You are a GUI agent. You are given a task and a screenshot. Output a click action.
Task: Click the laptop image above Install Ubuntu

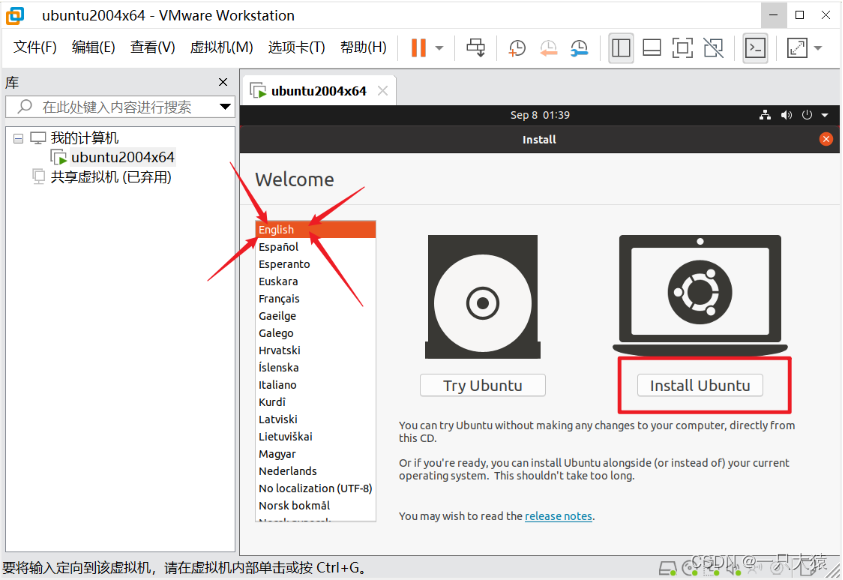(x=700, y=295)
